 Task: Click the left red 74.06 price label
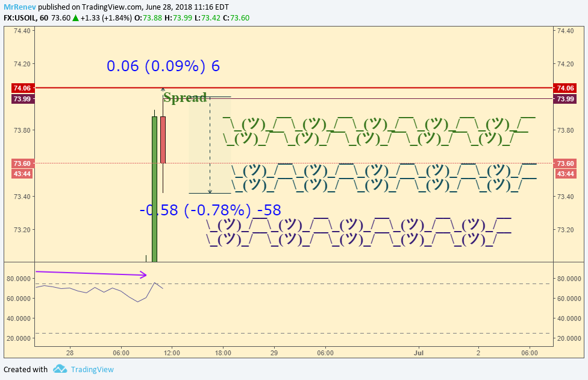(22, 88)
